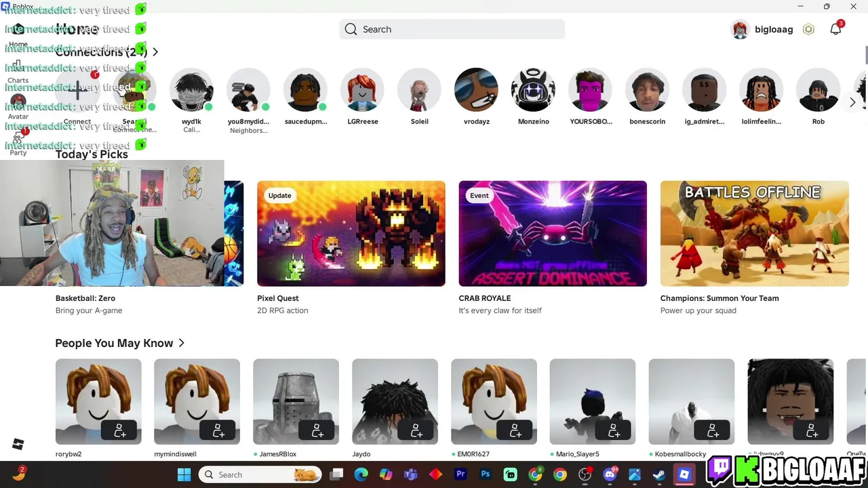Open Champions: Summon Your Team card

click(755, 233)
